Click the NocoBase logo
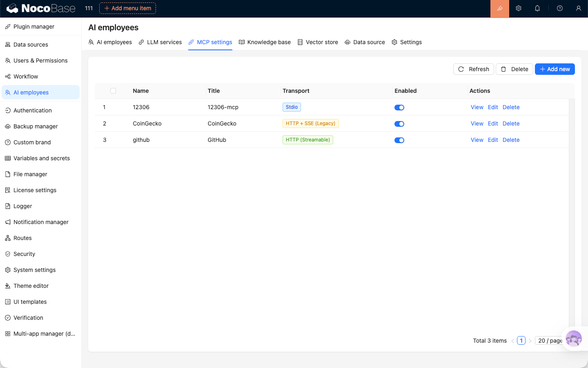 point(41,9)
